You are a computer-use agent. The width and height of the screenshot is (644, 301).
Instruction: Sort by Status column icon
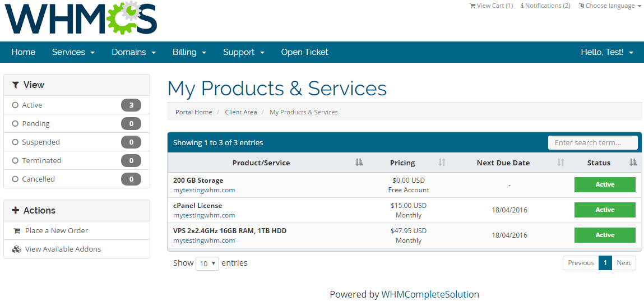[633, 163]
